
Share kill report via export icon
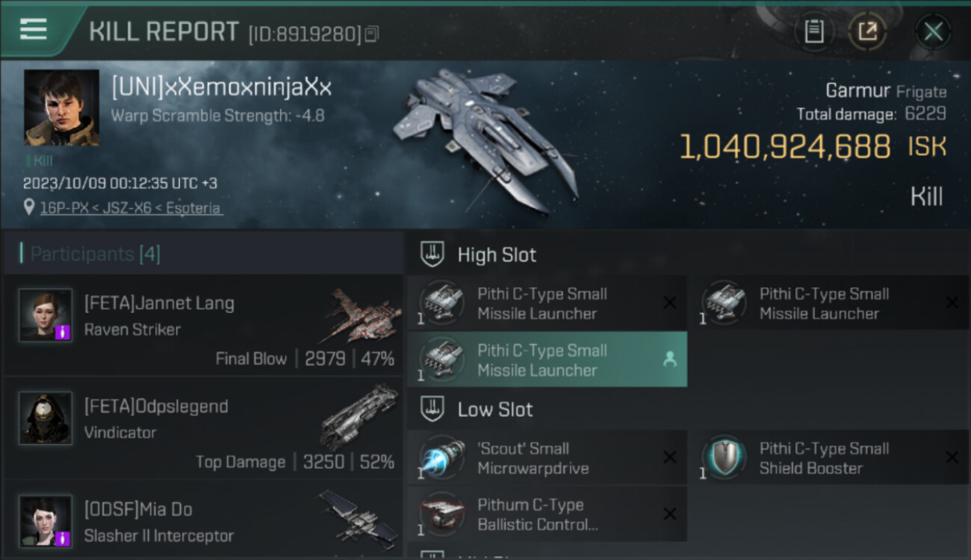867,31
